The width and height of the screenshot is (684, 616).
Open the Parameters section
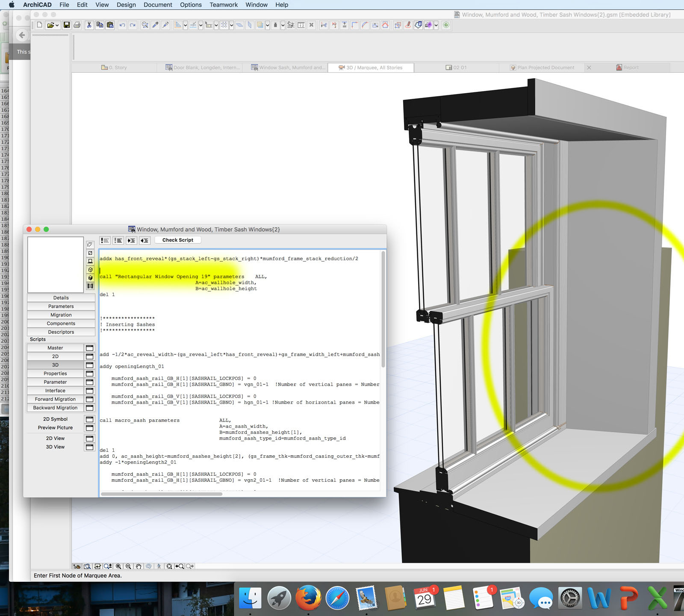pos(61,307)
